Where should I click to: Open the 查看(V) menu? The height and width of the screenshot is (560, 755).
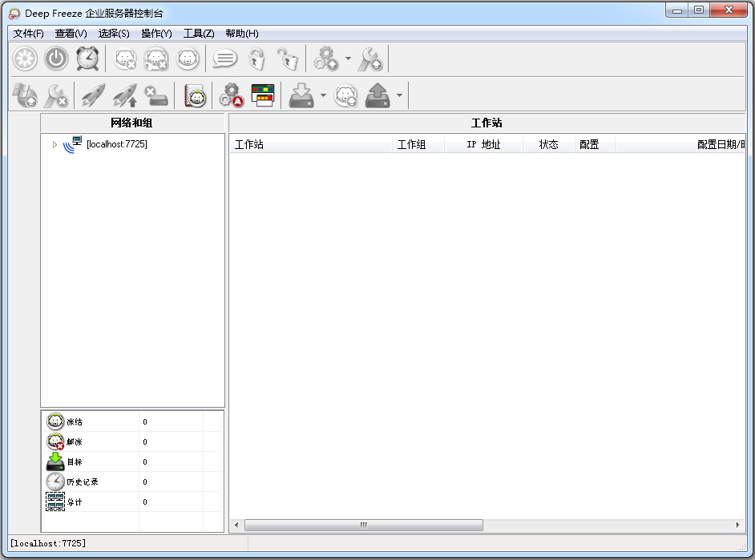click(71, 34)
